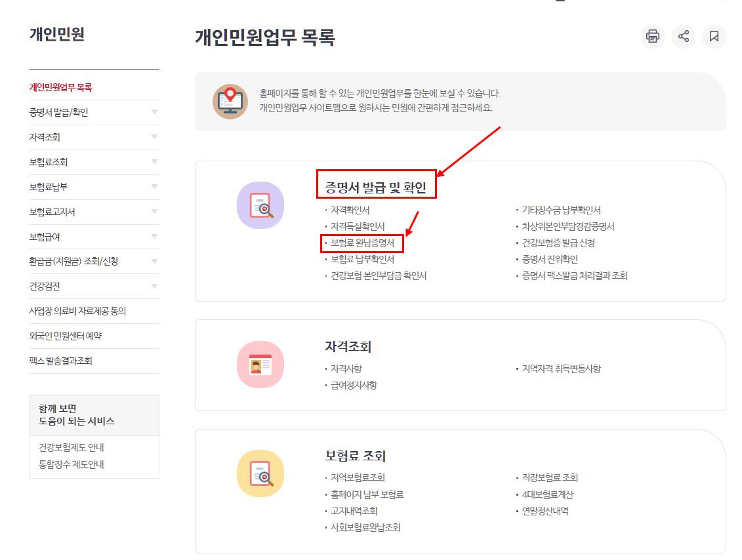Click the 자격조회 section heading
The image size is (742, 560).
click(348, 347)
